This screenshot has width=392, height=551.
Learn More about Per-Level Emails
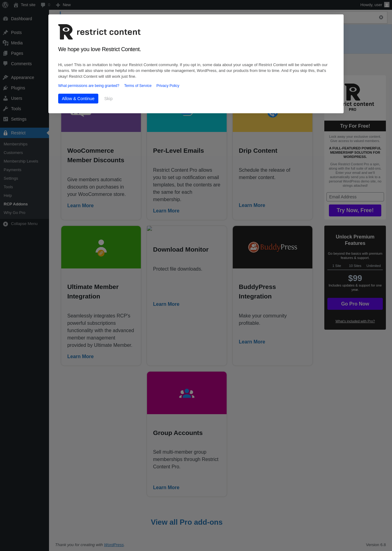pyautogui.click(x=166, y=211)
